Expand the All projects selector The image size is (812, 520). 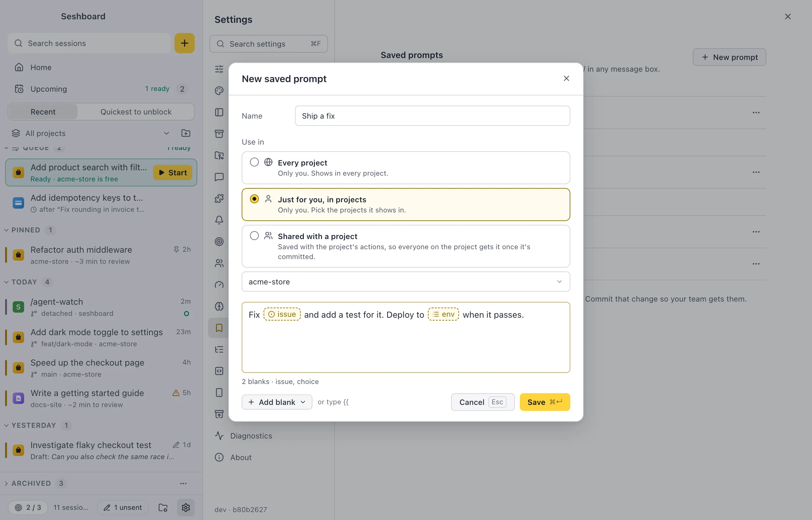click(x=90, y=133)
